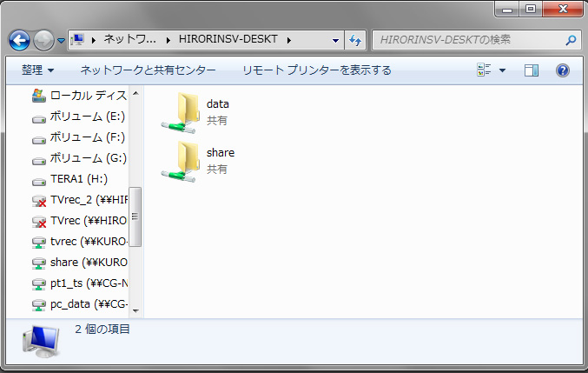The height and width of the screenshot is (373, 588).
Task: Click the sidebar scrollbar thumb
Action: pos(135,216)
